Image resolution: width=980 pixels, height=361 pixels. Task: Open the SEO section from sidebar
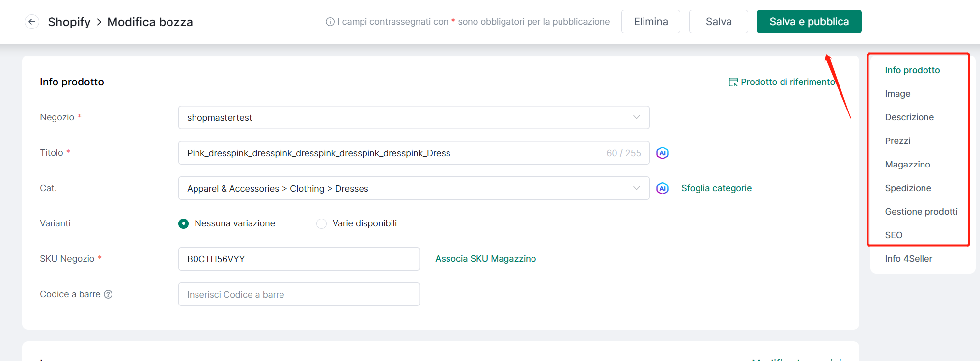pyautogui.click(x=894, y=235)
